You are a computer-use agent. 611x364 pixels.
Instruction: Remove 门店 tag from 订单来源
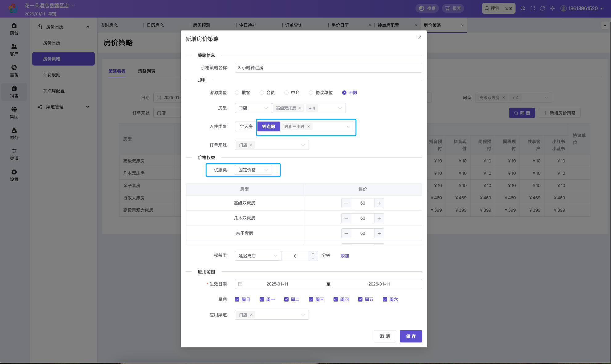(x=251, y=145)
